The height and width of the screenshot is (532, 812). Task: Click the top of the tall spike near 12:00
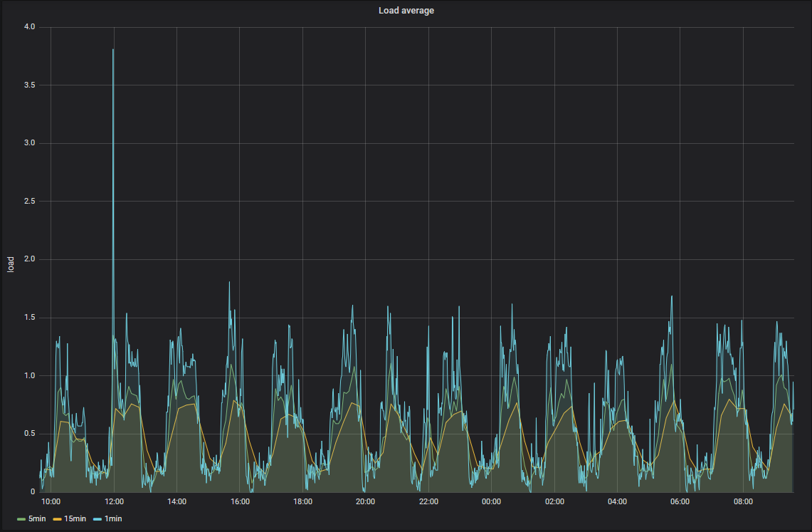pos(113,50)
